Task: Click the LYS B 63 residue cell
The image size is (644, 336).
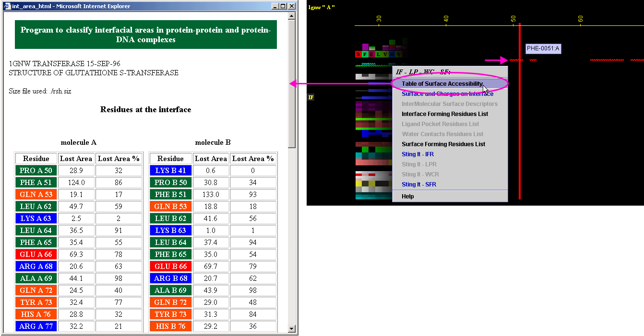Action: pos(170,231)
